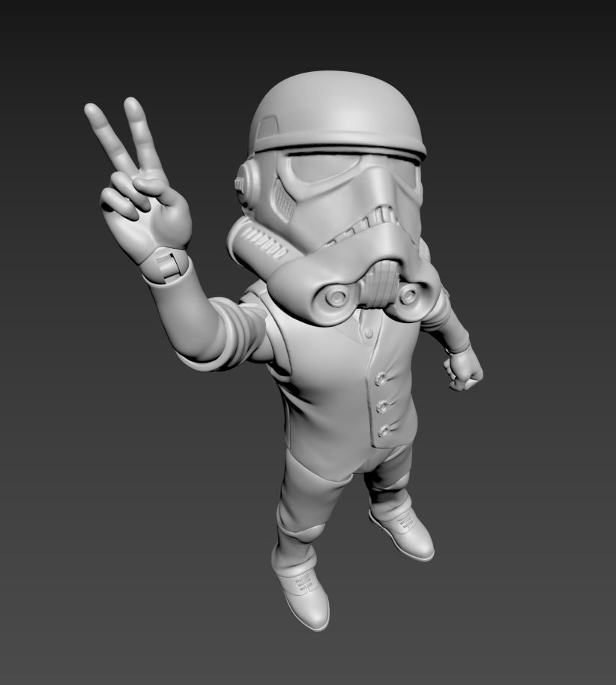Image resolution: width=616 pixels, height=685 pixels.
Task: Click the vest's top button
Action: click(381, 377)
